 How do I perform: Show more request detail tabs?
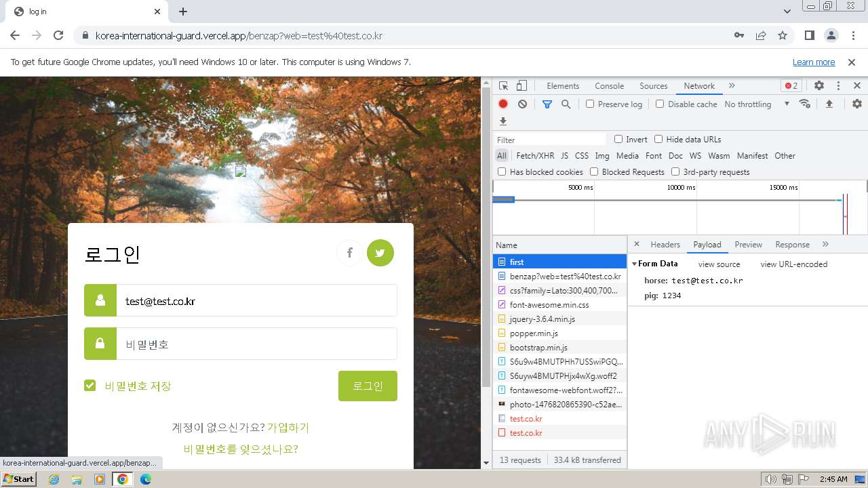click(x=825, y=244)
